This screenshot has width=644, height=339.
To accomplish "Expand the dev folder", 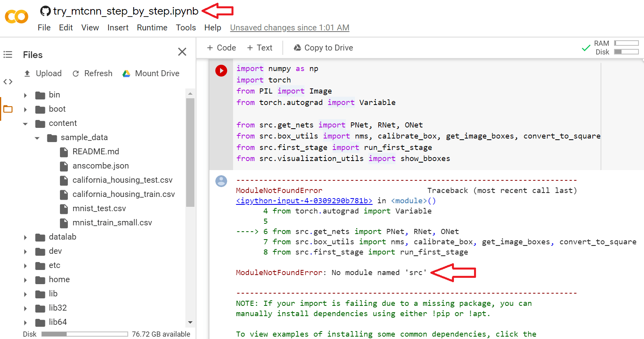I will [25, 251].
